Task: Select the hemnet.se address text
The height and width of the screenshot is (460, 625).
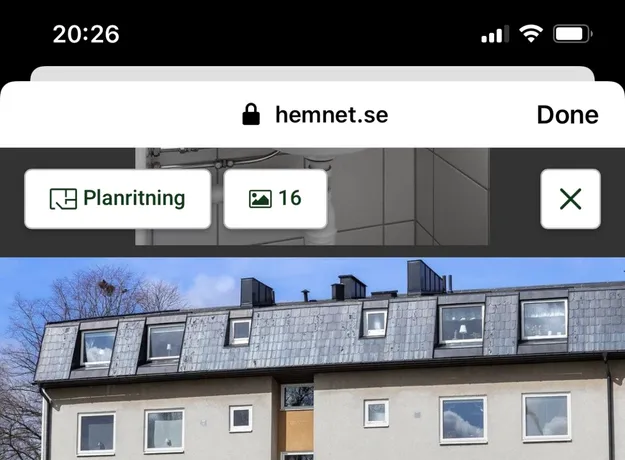Action: tap(332, 115)
